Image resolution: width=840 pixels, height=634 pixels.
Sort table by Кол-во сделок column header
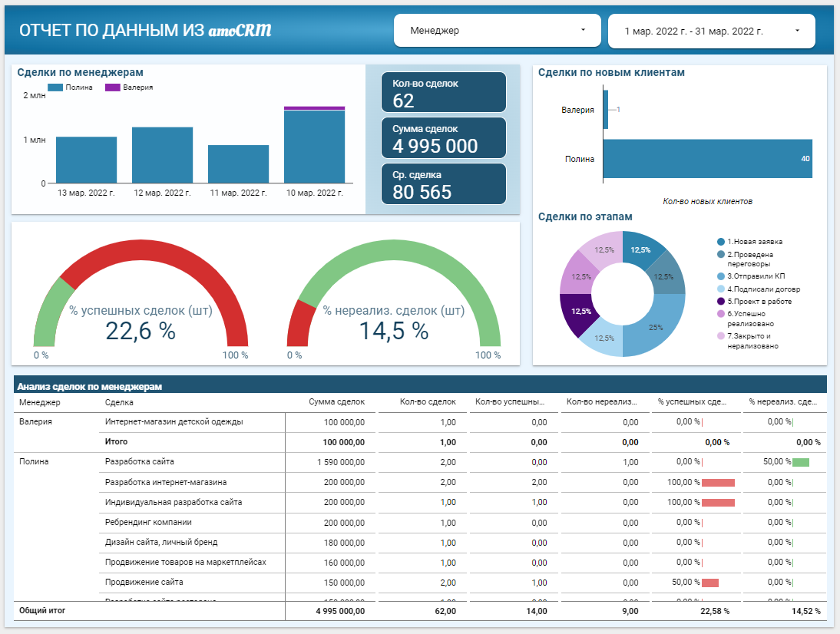(x=428, y=401)
